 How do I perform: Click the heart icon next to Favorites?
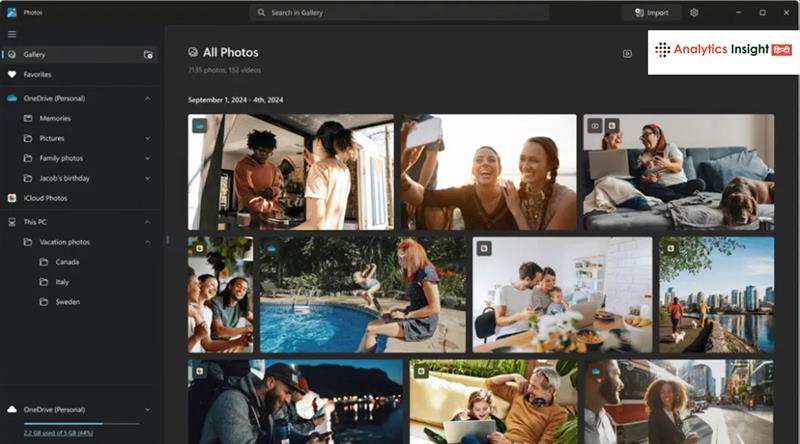click(12, 75)
